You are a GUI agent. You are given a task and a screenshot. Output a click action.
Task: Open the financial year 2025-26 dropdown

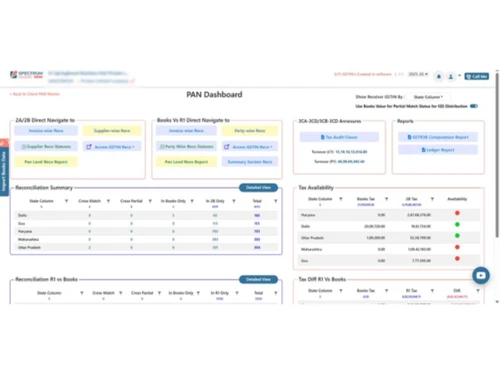click(x=418, y=74)
